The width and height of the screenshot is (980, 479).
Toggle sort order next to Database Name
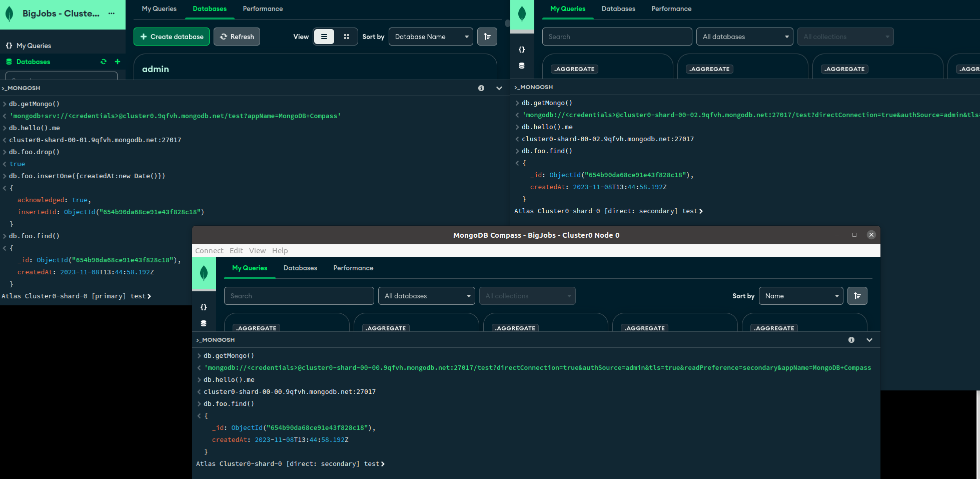487,37
